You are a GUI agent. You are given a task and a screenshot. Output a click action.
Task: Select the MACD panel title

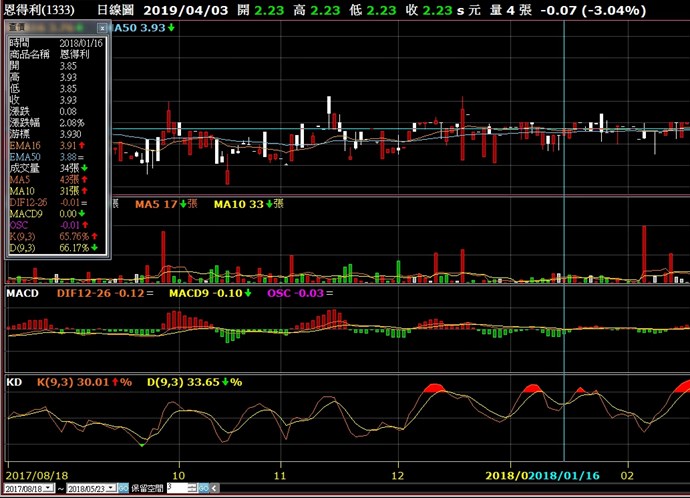coord(21,294)
